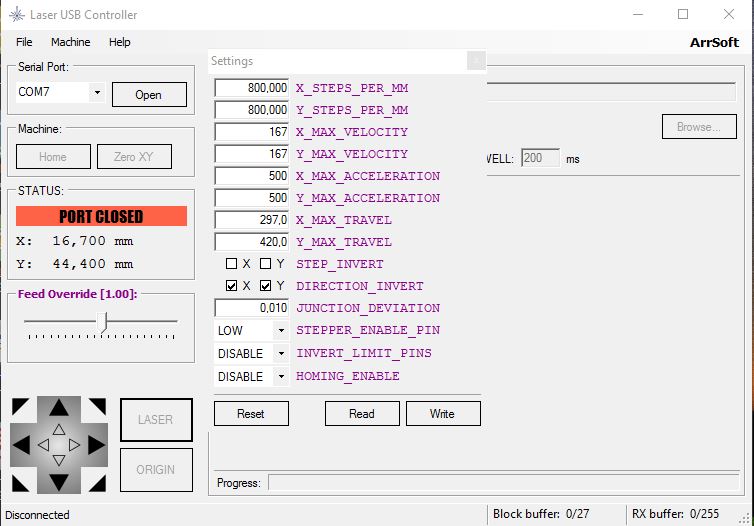
Task: Open the STEPPER_ENABLE_PIN dropdown
Action: [281, 330]
